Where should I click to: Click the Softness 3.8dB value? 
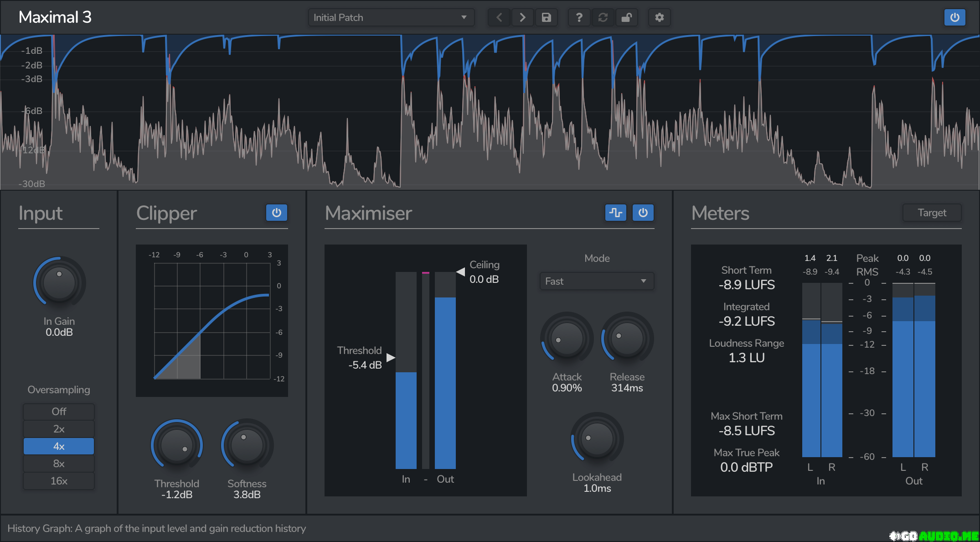(x=247, y=495)
